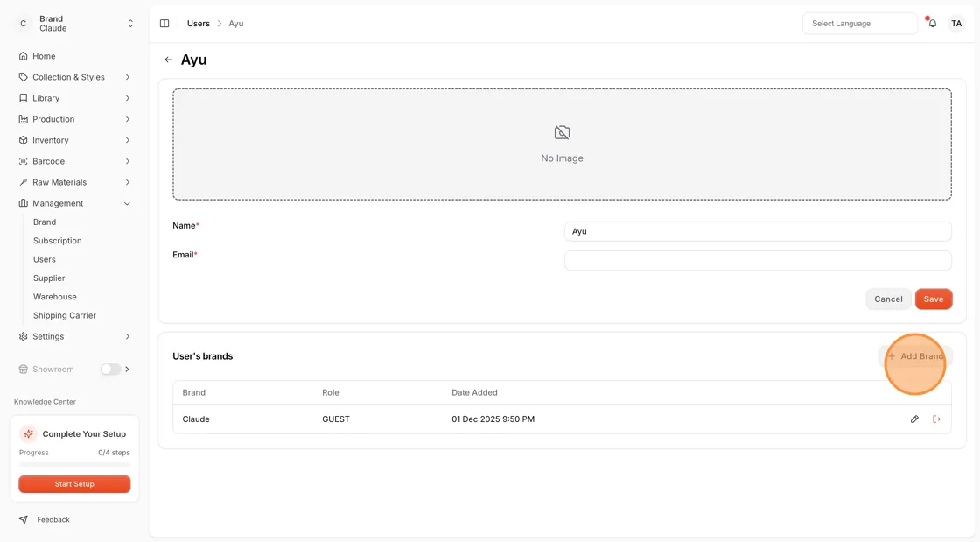Cancel editing the user
Viewport: 980px width, 542px height.
pos(888,299)
